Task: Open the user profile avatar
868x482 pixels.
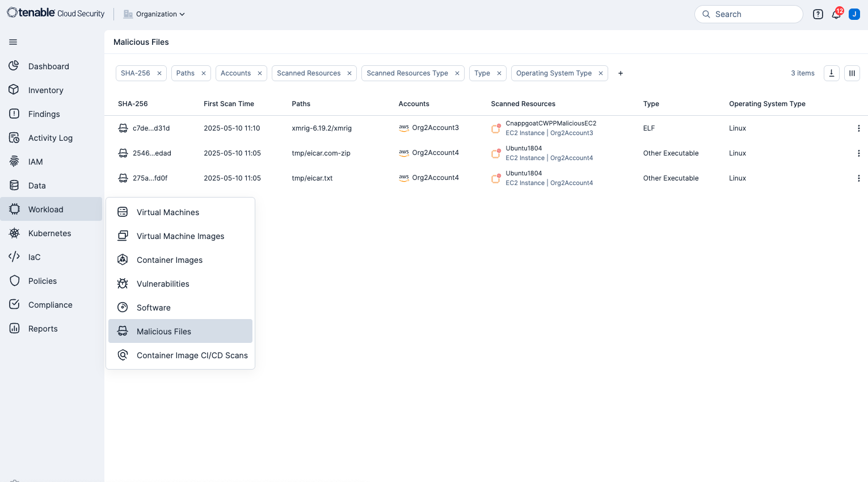Action: pos(854,14)
